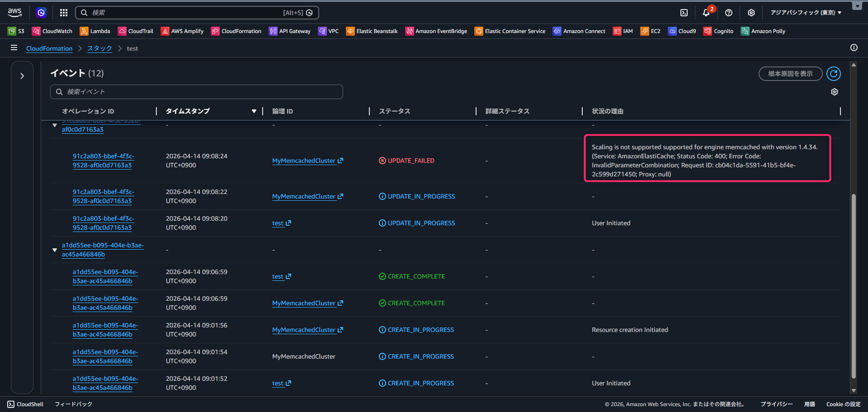Collapse the af0c0d7163a3 operation group

(55, 125)
